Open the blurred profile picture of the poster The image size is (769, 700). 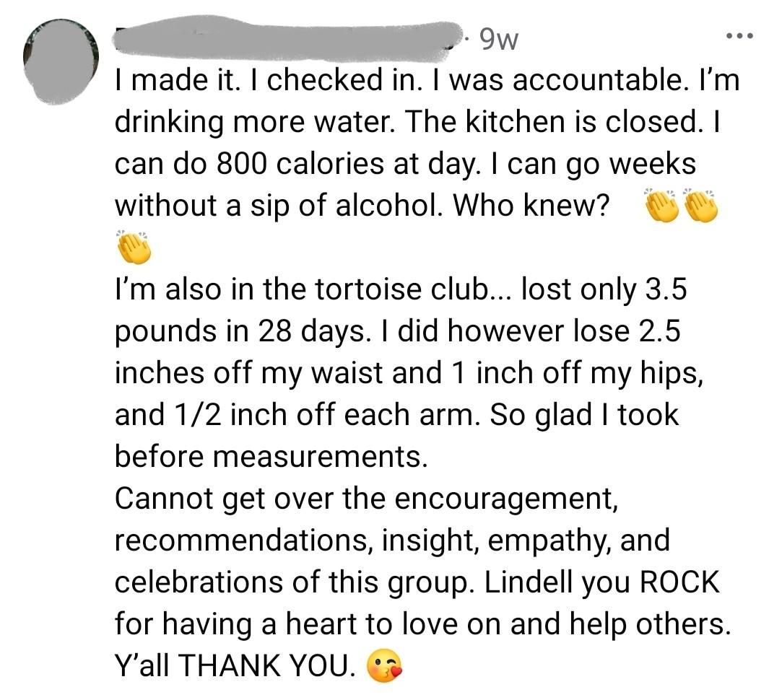(x=61, y=62)
